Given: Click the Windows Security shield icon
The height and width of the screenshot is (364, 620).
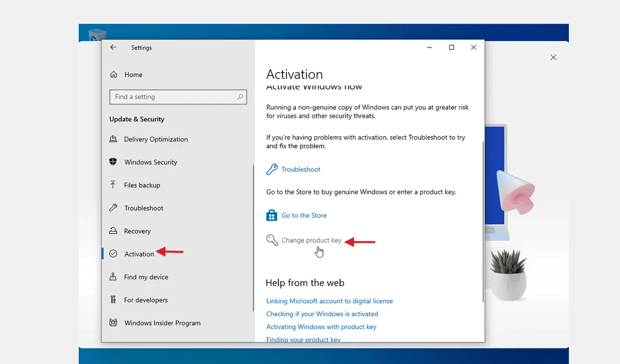Looking at the screenshot, I should 113,162.
